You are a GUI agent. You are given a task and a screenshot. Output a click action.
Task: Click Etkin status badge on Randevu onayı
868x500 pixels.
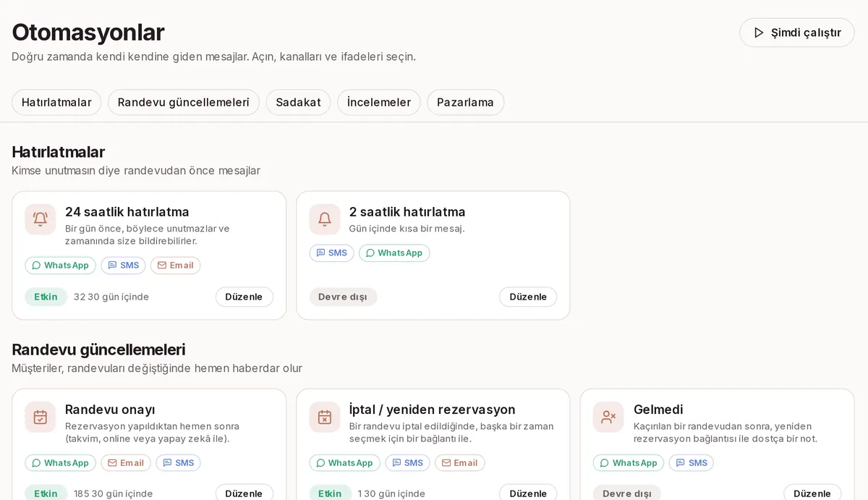click(46, 493)
